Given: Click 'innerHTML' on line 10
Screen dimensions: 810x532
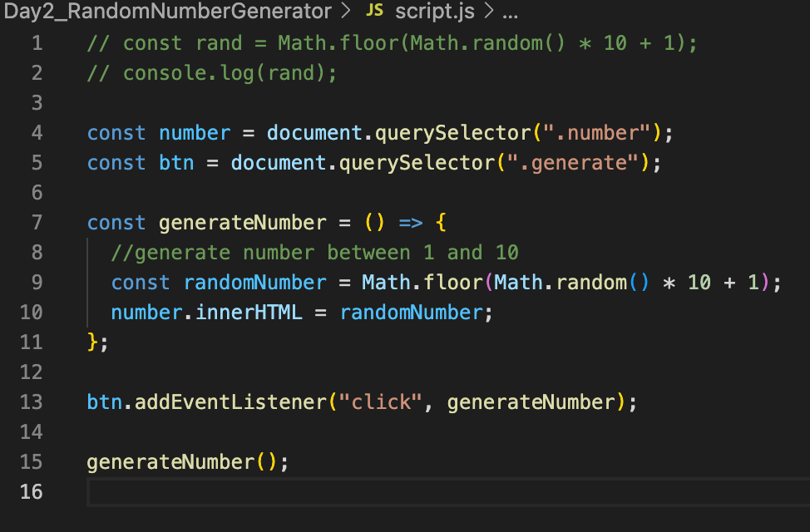Looking at the screenshot, I should 249,313.
